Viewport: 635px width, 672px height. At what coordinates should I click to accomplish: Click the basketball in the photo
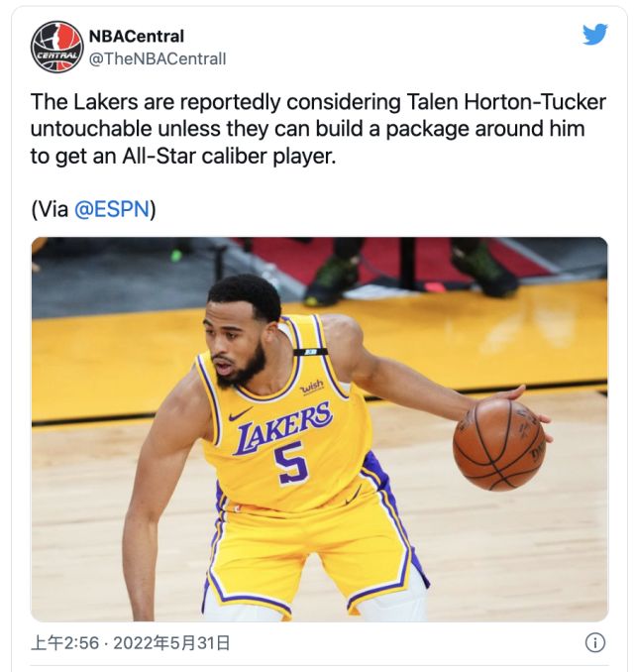tap(498, 444)
